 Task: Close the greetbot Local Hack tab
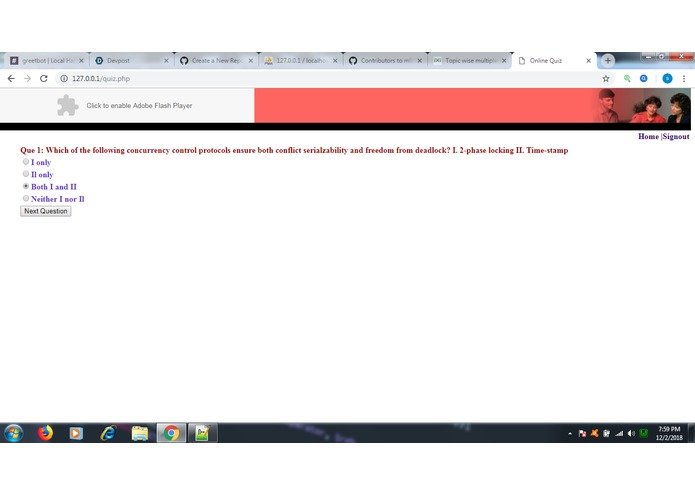(81, 61)
